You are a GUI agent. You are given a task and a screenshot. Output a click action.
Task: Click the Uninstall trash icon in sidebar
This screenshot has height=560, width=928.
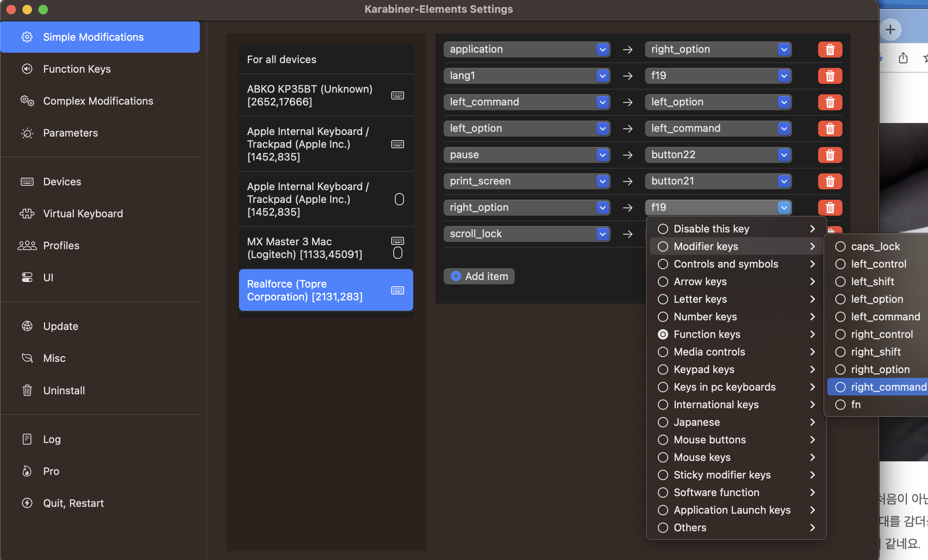27,390
